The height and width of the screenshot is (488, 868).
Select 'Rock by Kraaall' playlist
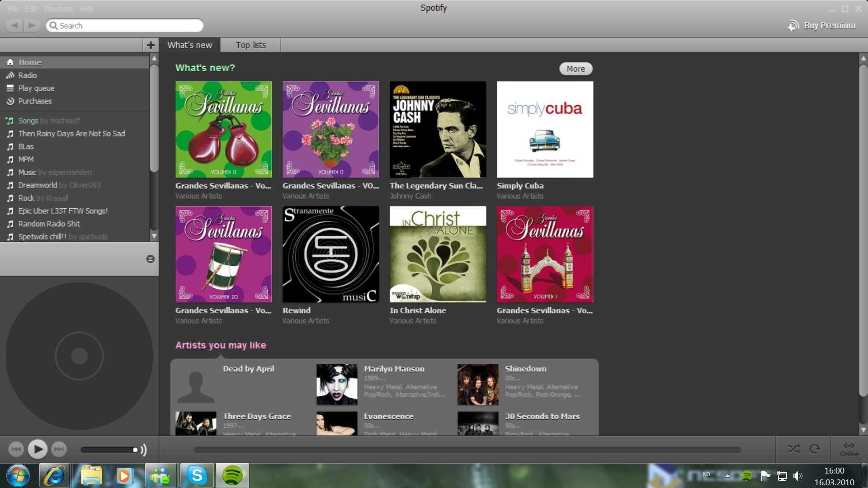pos(75,198)
